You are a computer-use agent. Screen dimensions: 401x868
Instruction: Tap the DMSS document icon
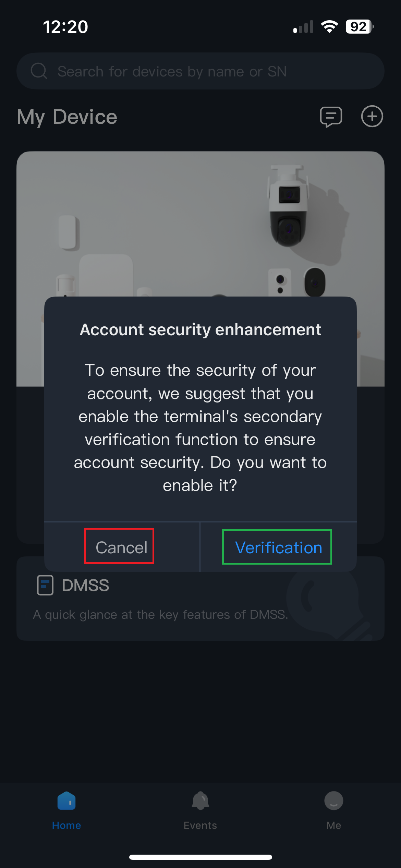tap(45, 585)
